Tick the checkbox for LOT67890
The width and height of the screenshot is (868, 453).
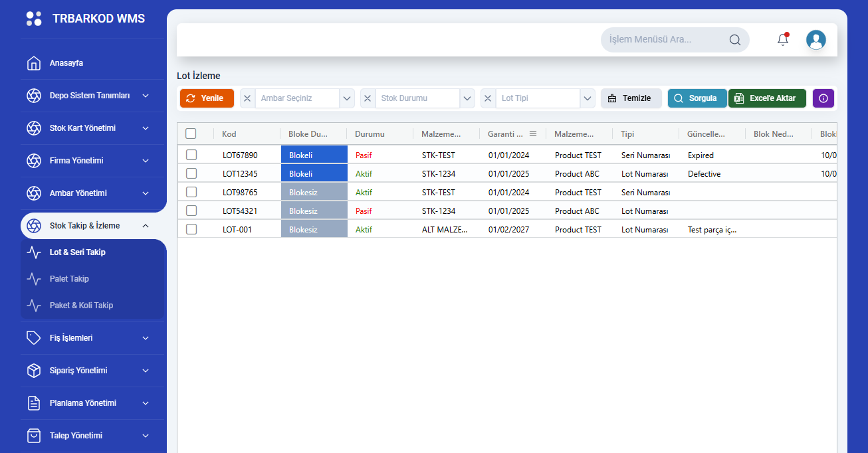click(191, 155)
